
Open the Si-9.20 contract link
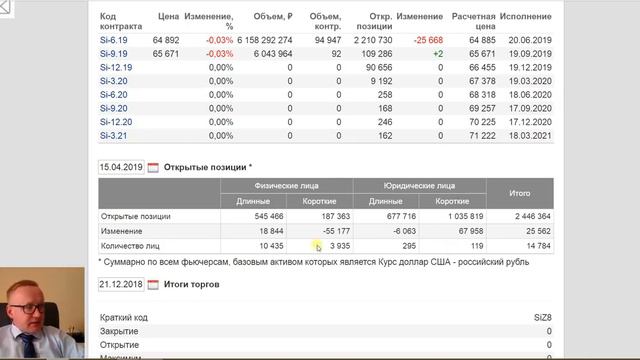(x=113, y=109)
